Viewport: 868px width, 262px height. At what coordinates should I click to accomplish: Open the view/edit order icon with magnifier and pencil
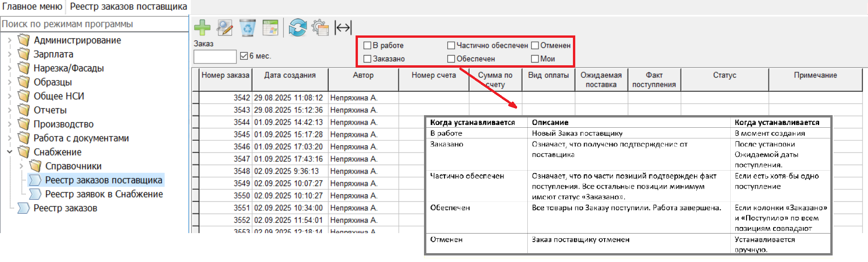tap(225, 28)
